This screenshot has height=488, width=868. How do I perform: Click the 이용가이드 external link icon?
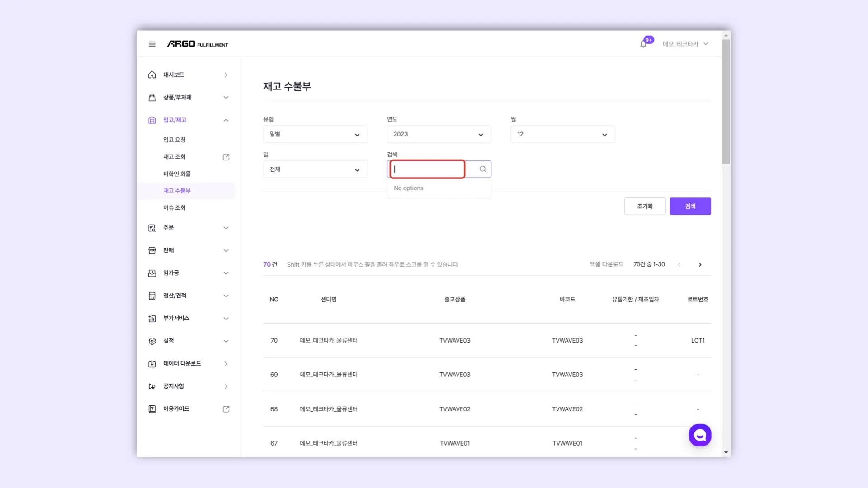click(x=226, y=409)
